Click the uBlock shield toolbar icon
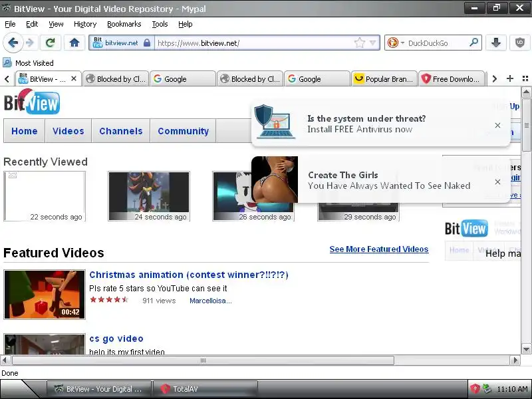 (x=520, y=43)
